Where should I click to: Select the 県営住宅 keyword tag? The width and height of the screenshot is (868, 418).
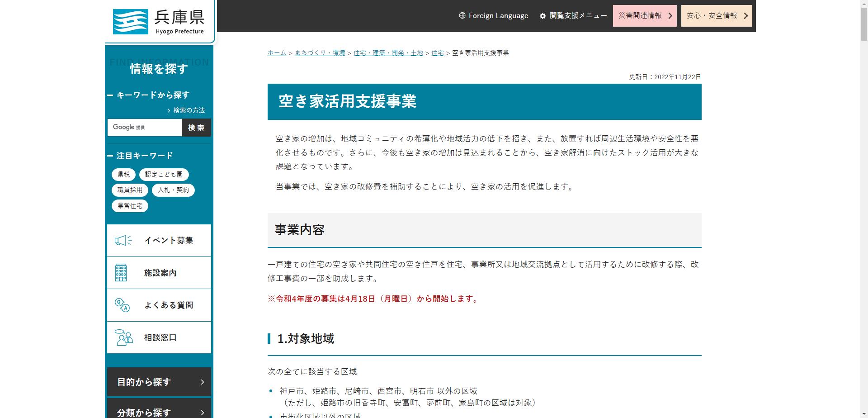[x=130, y=206]
